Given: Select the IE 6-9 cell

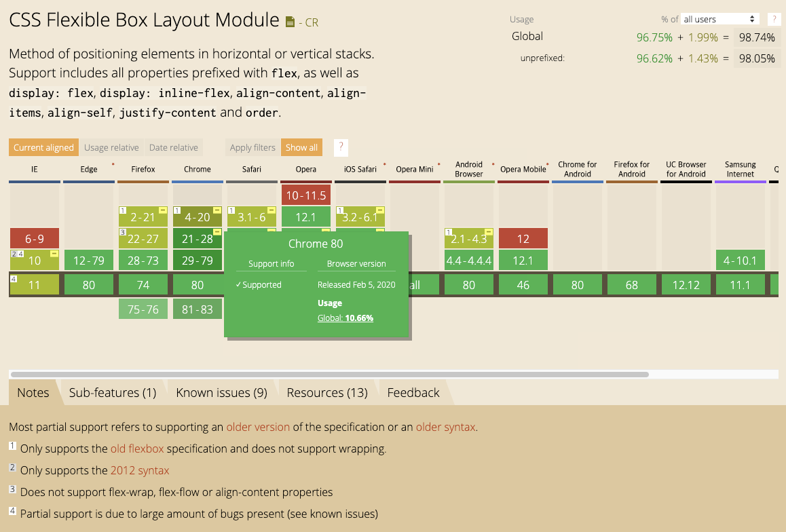Looking at the screenshot, I should pyautogui.click(x=35, y=238).
